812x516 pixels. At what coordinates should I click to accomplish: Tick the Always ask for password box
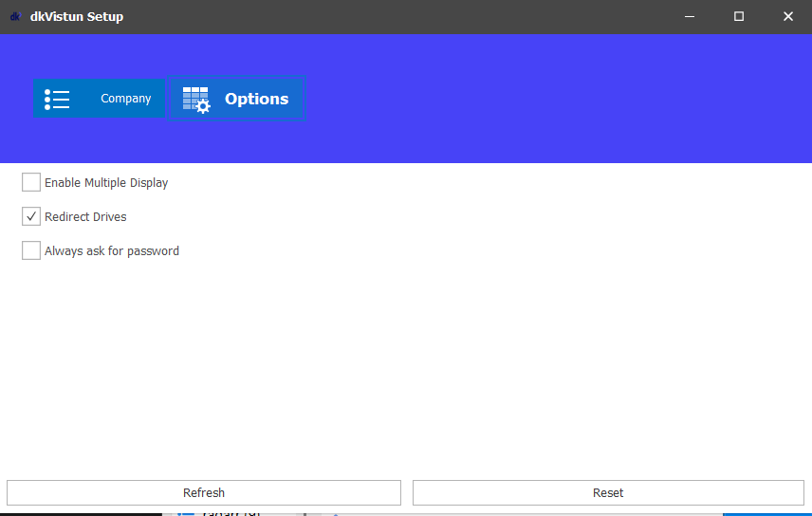[31, 250]
